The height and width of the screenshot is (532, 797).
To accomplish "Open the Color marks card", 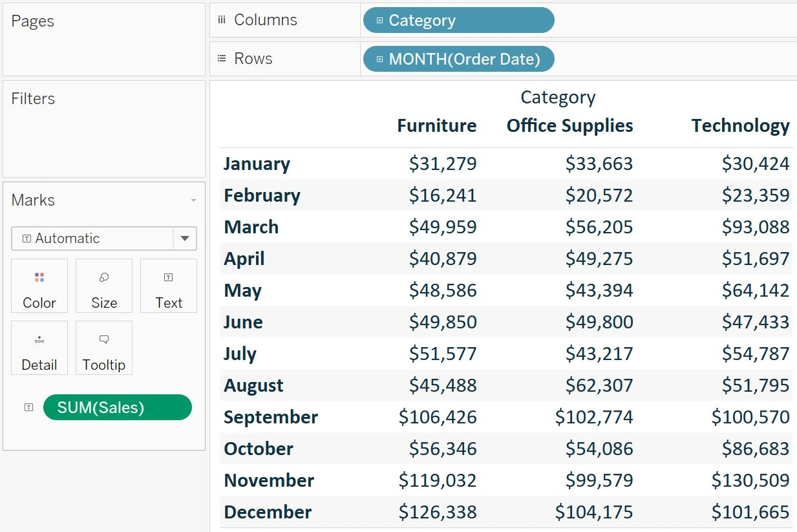I will (39, 286).
